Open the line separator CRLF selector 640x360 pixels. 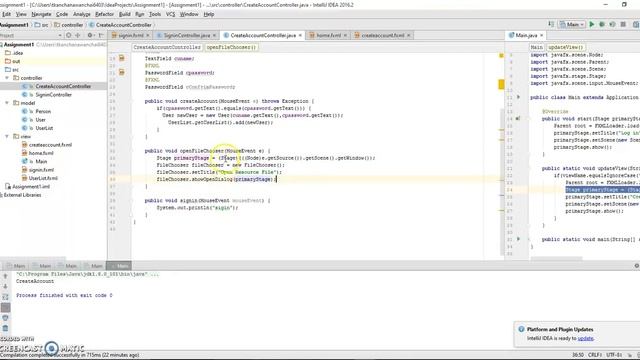coord(594,355)
